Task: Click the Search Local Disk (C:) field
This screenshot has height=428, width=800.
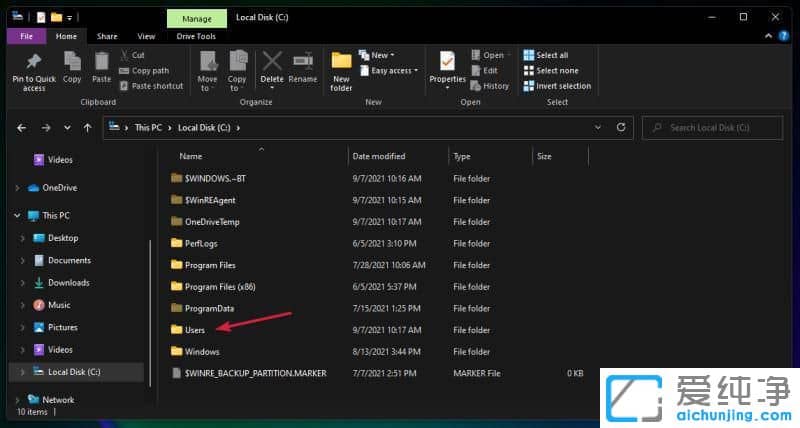Action: pyautogui.click(x=713, y=128)
